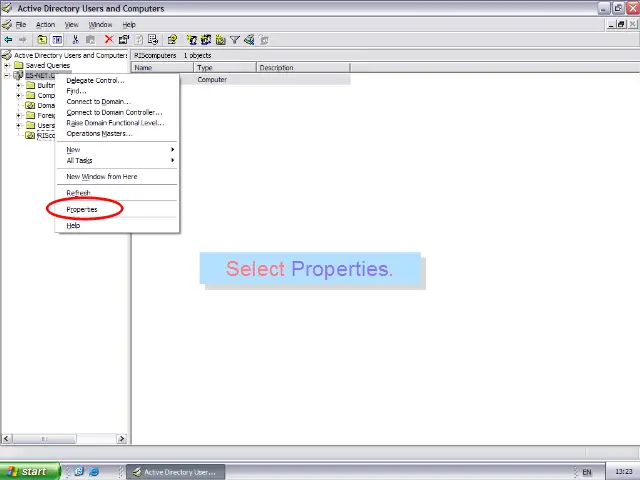The width and height of the screenshot is (640, 480).
Task: Click the Create new user toolbar icon
Action: [192, 40]
